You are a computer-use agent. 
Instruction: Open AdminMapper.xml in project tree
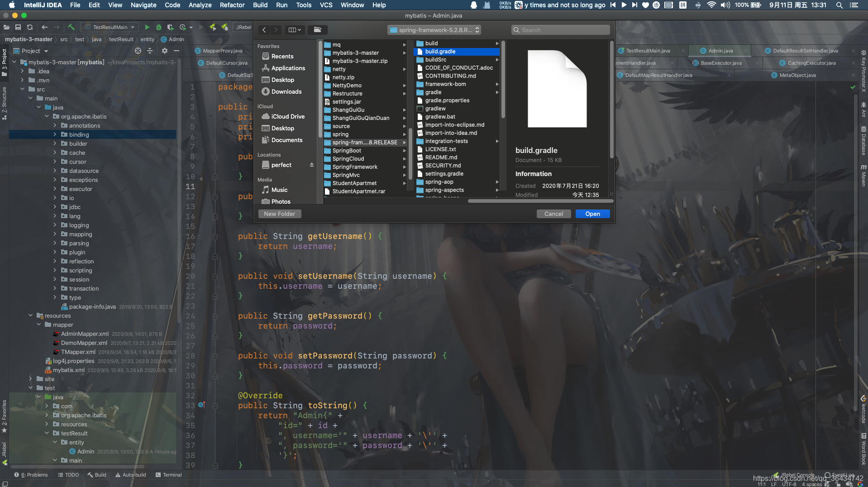(x=85, y=334)
